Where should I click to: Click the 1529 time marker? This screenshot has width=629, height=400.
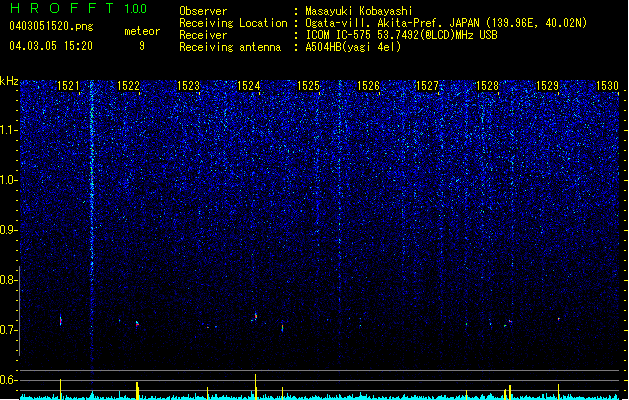coord(547,85)
